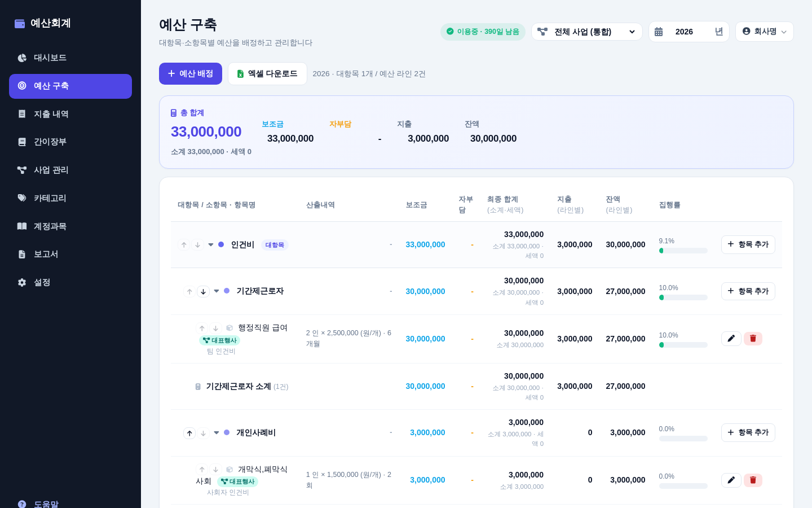The height and width of the screenshot is (508, 812).
Task: Open 보고서 sidebar entry
Action: coord(70,254)
